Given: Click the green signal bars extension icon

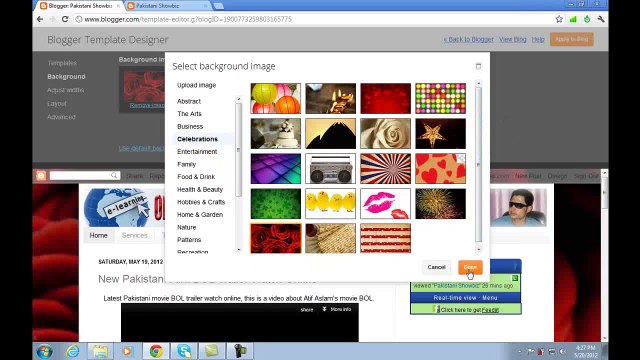Looking at the screenshot, I should pos(573,19).
